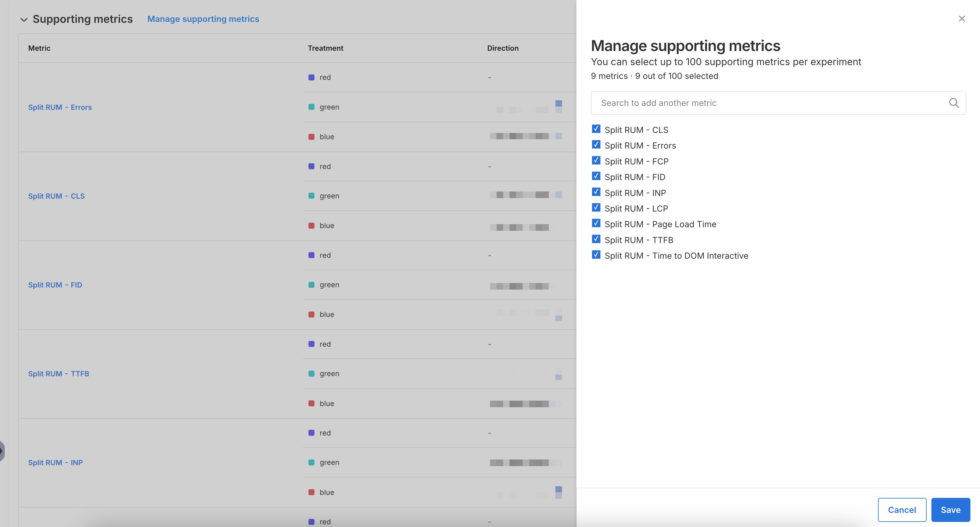Viewport: 980px width, 527px height.
Task: Click the Save button
Action: pos(950,510)
